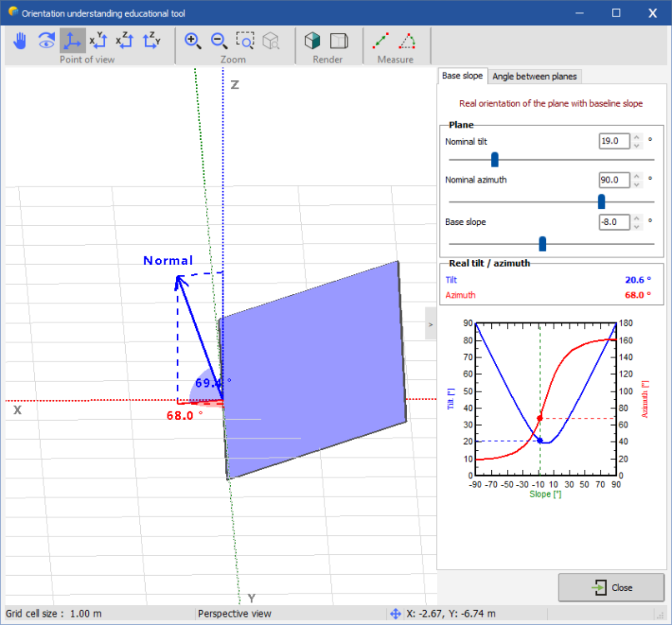The width and height of the screenshot is (672, 625).
Task: Collapse the right side panel arrow
Action: [x=430, y=323]
